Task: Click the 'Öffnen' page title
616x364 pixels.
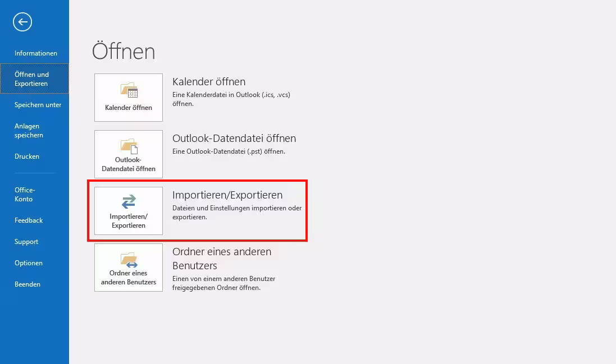Action: 124,52
